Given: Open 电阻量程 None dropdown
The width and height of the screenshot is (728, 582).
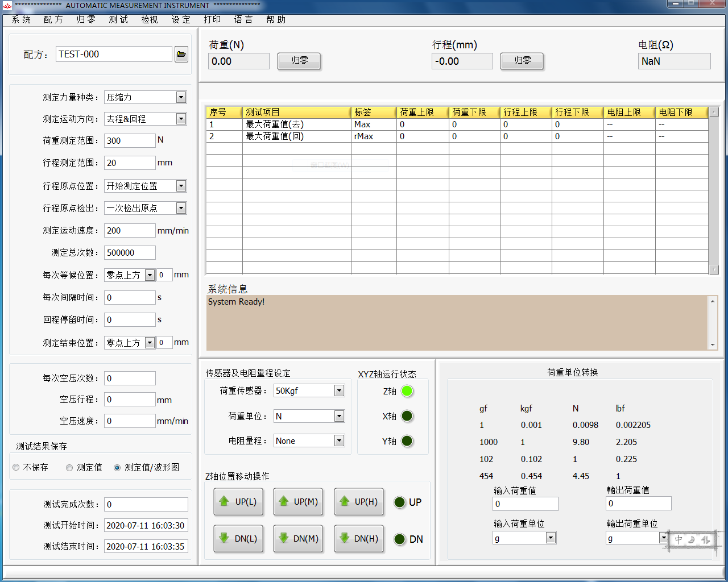Looking at the screenshot, I should click(339, 440).
